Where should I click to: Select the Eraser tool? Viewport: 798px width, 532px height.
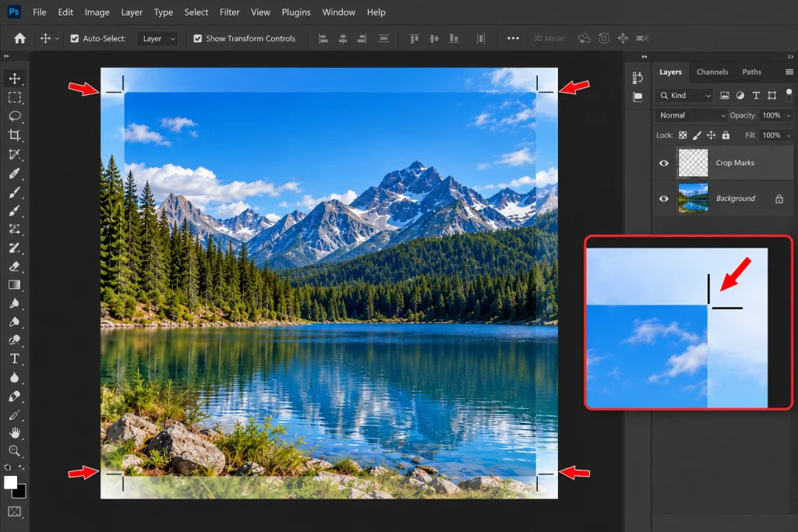14,266
